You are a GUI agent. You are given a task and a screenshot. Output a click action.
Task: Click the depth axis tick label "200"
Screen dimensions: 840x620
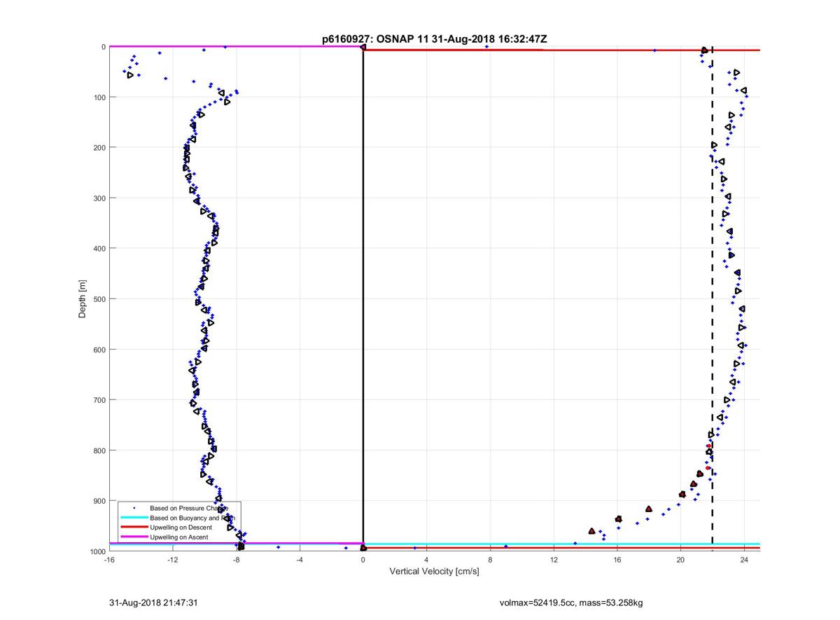click(99, 148)
